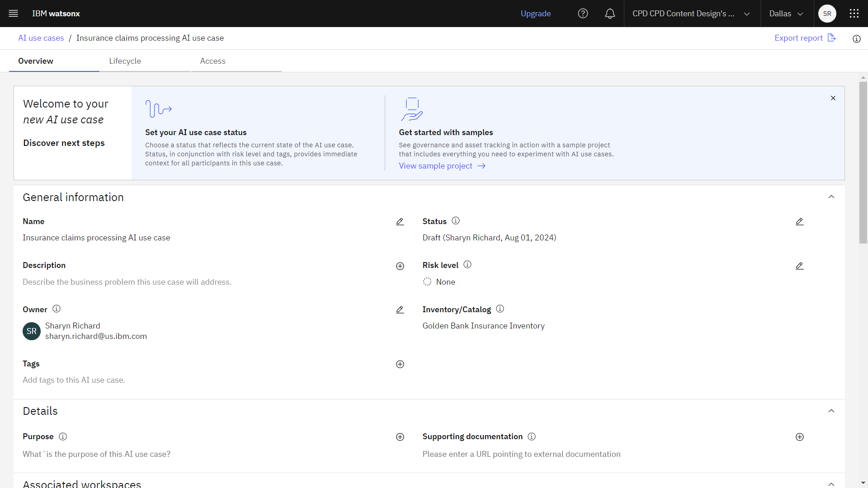The width and height of the screenshot is (868, 488).
Task: Click scrollbar down arrow
Action: point(863,483)
